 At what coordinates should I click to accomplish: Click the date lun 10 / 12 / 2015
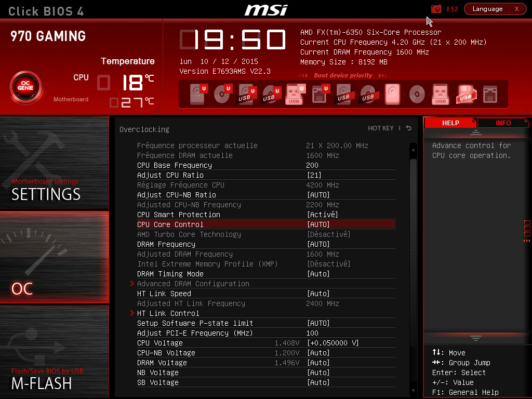(x=219, y=61)
